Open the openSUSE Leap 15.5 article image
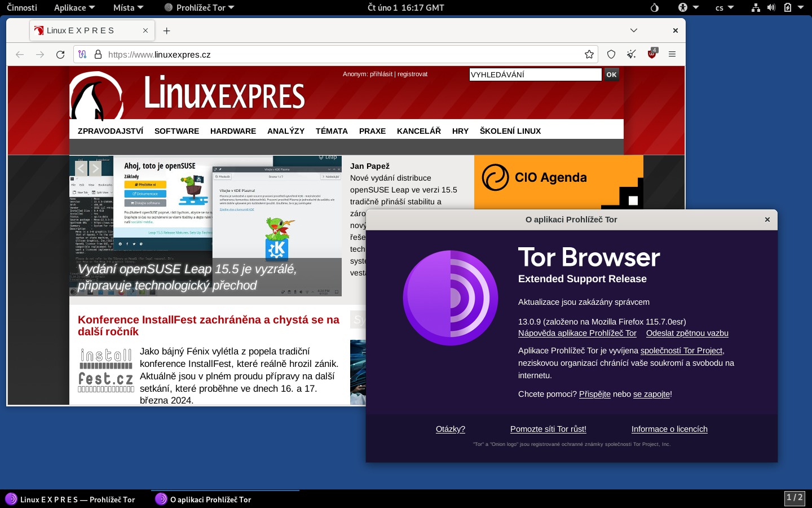 (205, 226)
